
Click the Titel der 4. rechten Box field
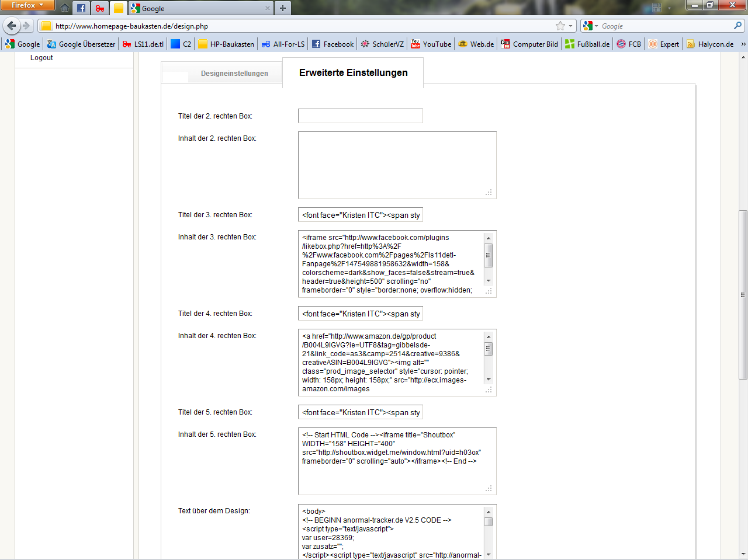click(361, 314)
